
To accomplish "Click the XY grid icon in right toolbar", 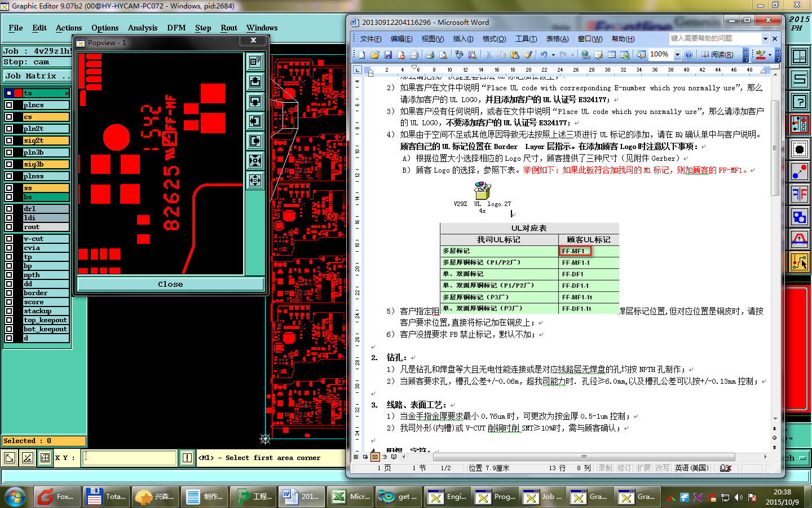I will point(800,56).
